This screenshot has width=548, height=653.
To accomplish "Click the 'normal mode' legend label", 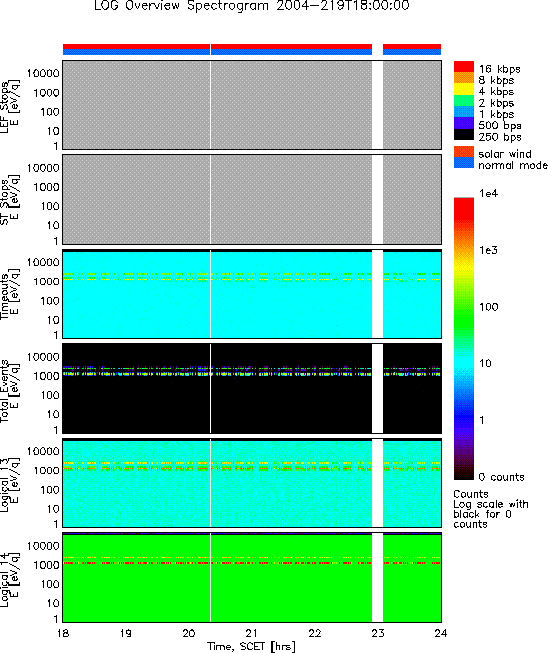I will pos(513,165).
